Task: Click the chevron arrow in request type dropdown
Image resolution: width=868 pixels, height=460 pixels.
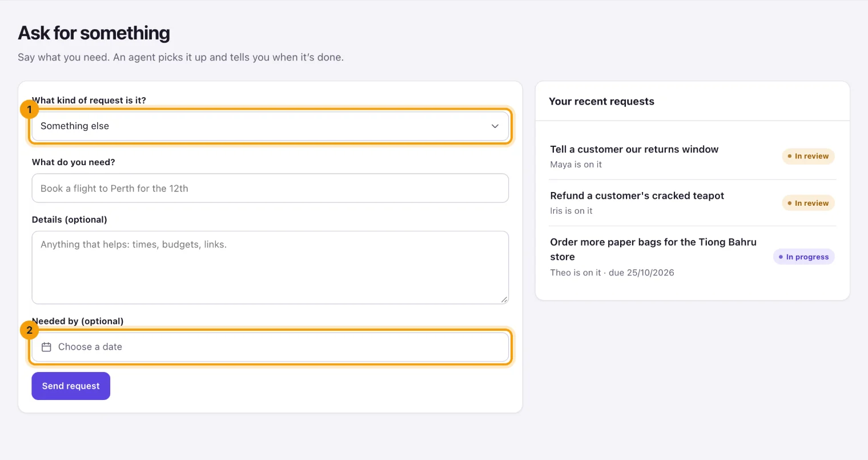Action: [x=495, y=126]
